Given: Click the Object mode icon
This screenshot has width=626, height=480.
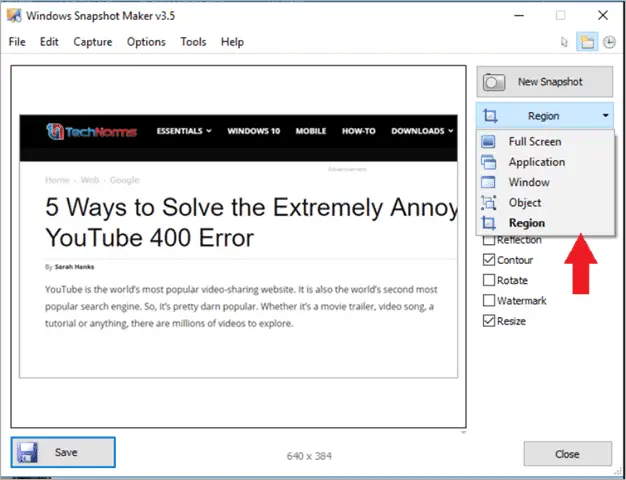Looking at the screenshot, I should (488, 203).
